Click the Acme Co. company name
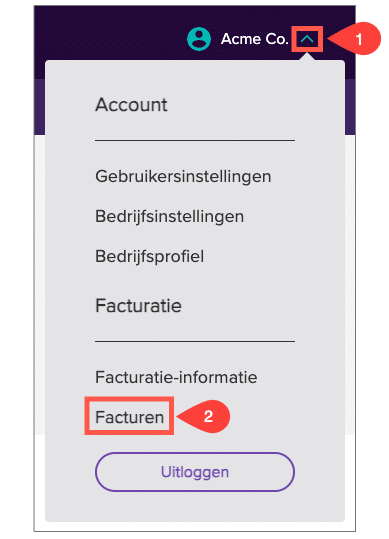389x539 pixels. [x=255, y=39]
